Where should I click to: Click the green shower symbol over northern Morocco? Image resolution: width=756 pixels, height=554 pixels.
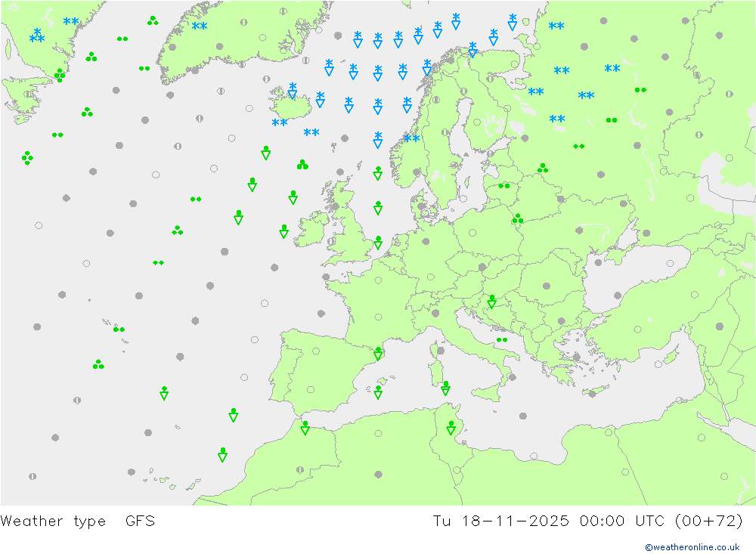pyautogui.click(x=305, y=428)
